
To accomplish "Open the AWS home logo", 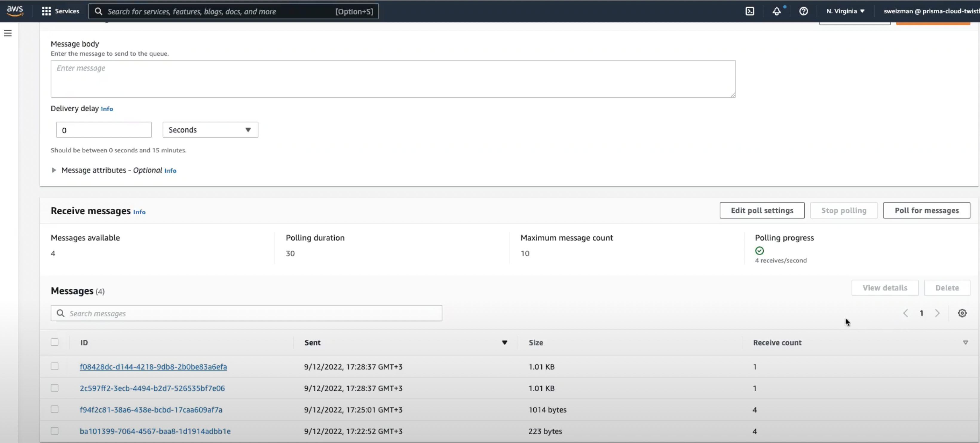I will pyautogui.click(x=15, y=11).
